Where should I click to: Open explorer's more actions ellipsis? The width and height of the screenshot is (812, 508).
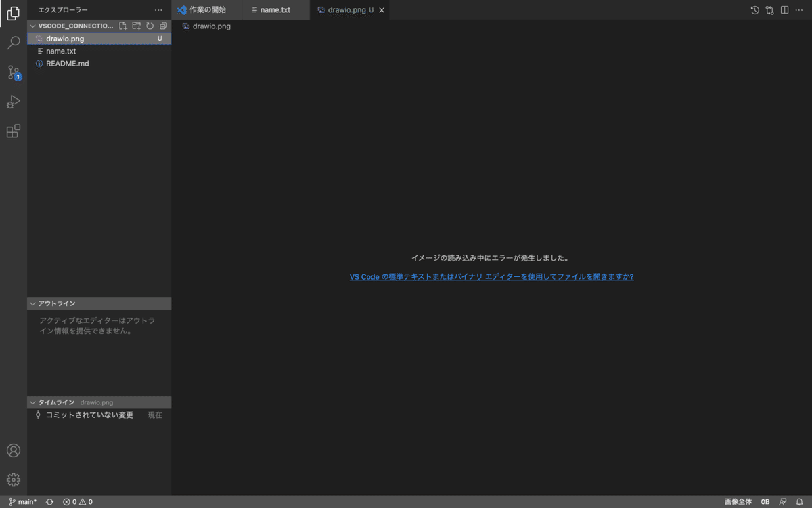pos(158,10)
